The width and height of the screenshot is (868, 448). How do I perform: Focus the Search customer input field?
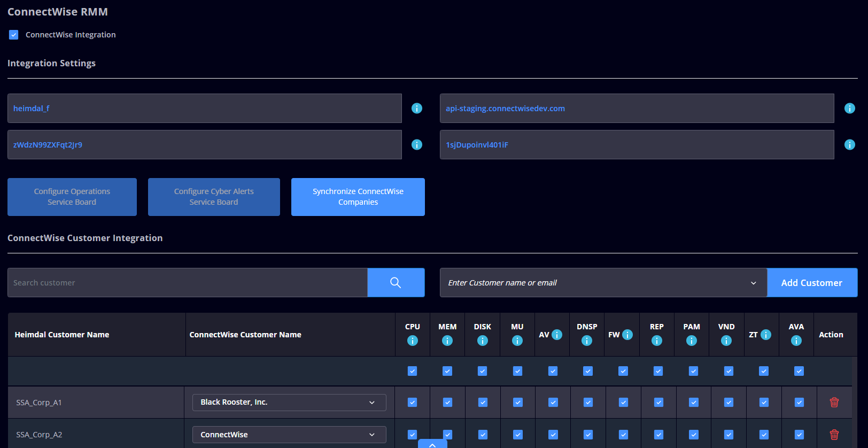point(188,283)
